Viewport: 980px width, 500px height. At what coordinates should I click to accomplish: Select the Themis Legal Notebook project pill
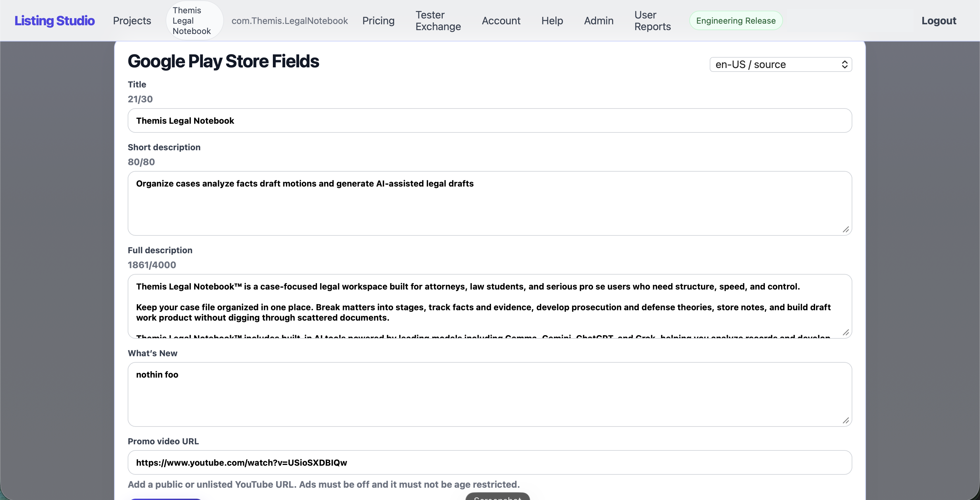[x=194, y=20]
